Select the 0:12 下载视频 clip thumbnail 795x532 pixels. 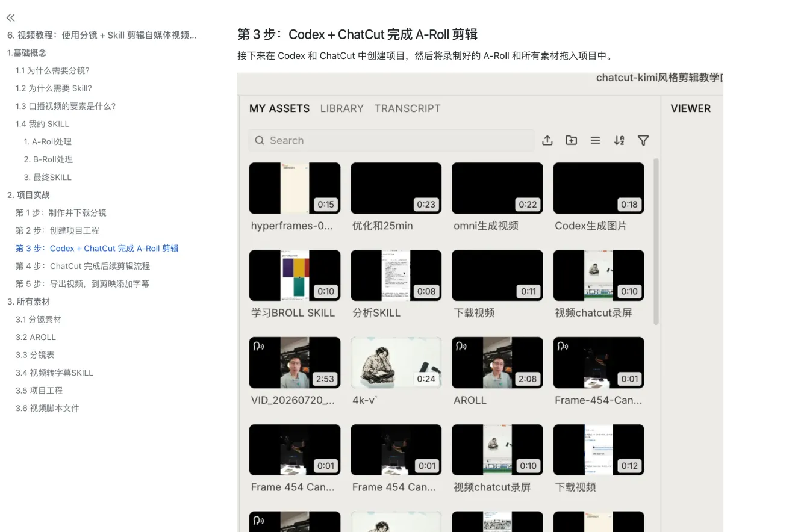(x=599, y=450)
